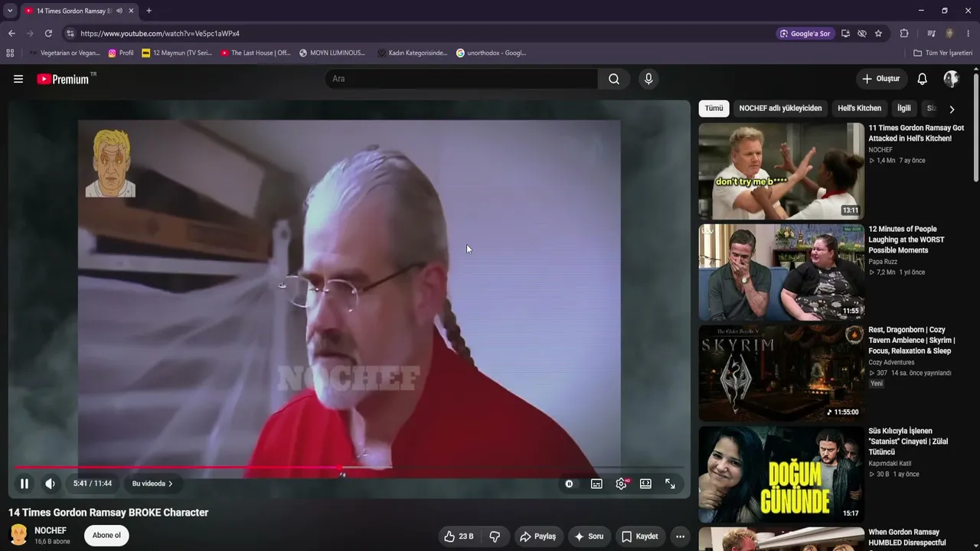Open The Last House bookmark
The height and width of the screenshot is (551, 980).
256,53
